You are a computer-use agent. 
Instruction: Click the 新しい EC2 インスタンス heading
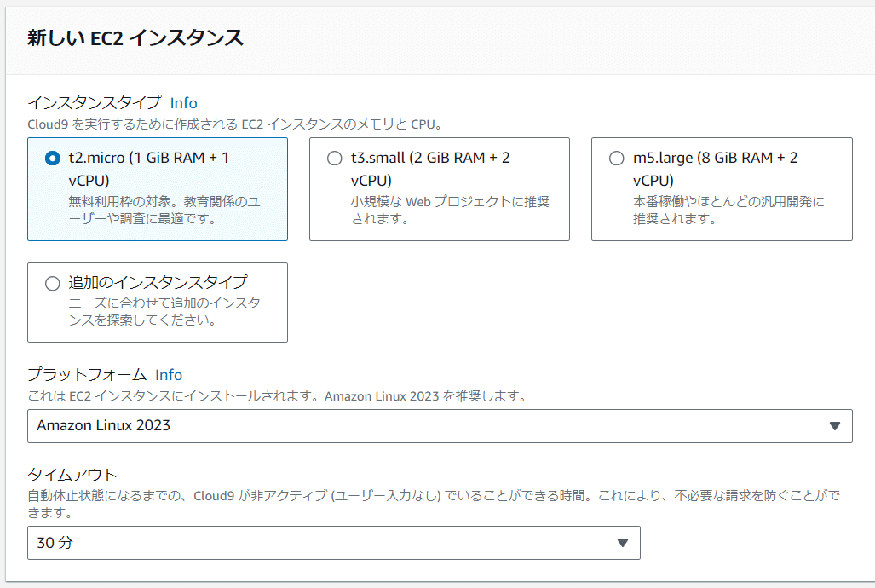coord(135,38)
